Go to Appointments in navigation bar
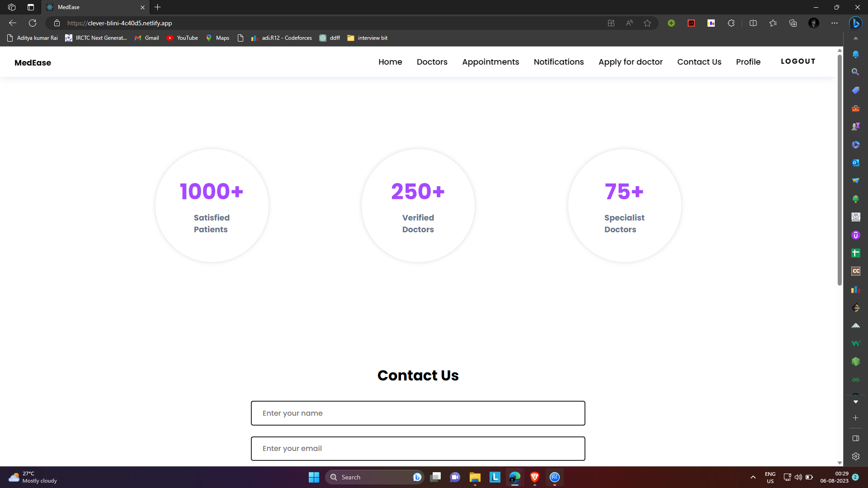The image size is (868, 488). click(491, 62)
